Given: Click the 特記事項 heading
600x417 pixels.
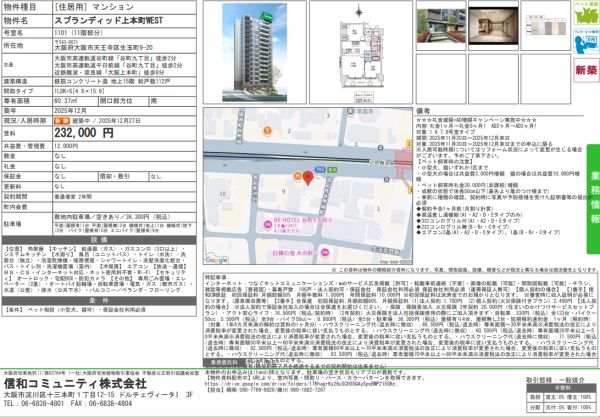Looking at the screenshot, I should [216, 277].
